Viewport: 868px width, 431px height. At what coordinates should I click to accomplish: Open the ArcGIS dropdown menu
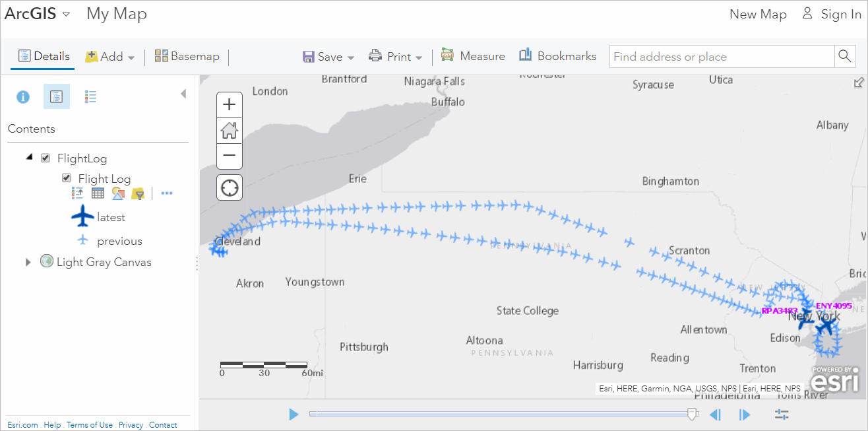38,14
